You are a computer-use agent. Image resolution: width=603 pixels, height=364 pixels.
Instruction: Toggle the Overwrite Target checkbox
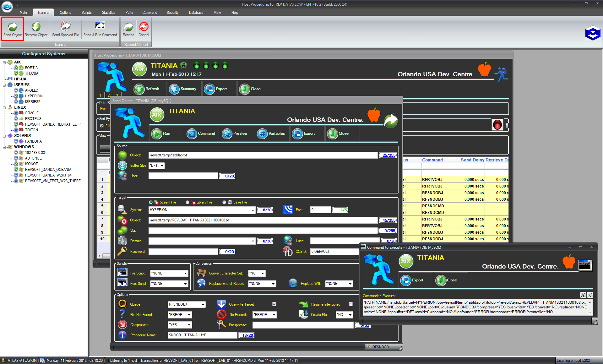(x=274, y=304)
